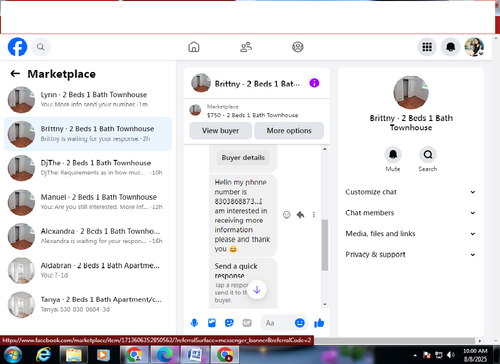Reply to the phone number message

coord(300,215)
